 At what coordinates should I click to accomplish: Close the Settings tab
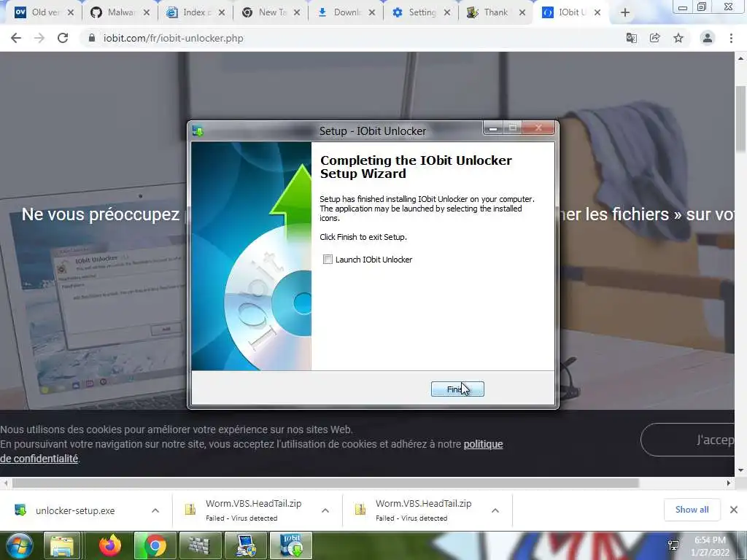click(x=447, y=13)
